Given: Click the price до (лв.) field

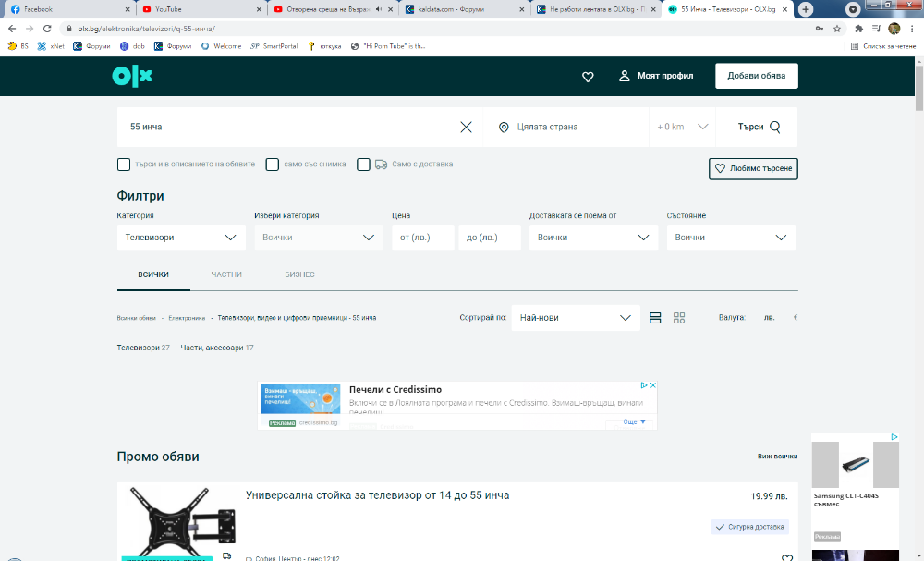Looking at the screenshot, I should click(489, 238).
